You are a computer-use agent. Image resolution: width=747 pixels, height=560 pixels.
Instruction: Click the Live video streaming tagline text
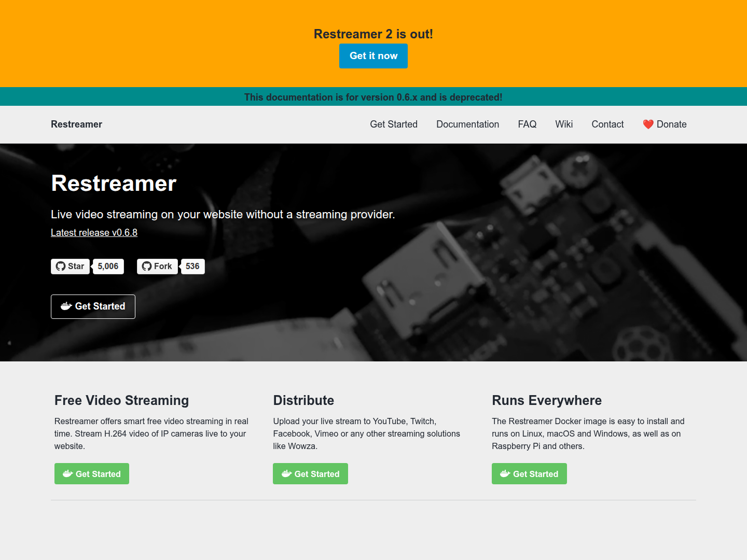223,215
